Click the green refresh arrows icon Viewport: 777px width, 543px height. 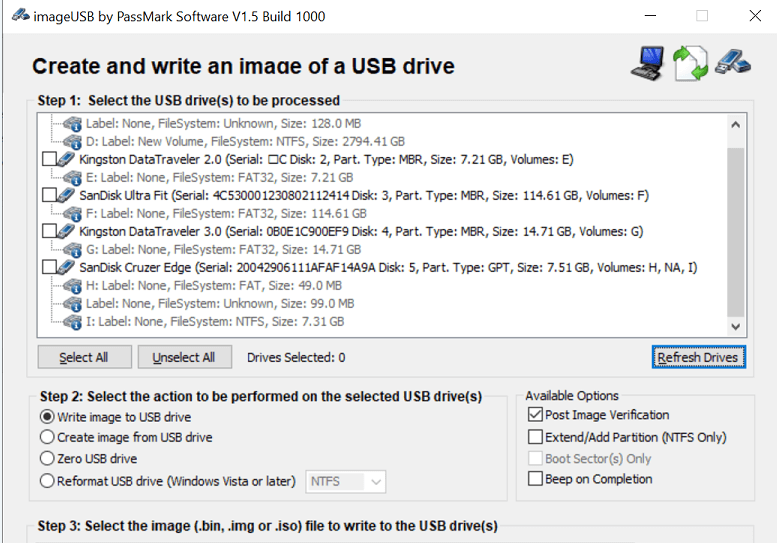(690, 63)
